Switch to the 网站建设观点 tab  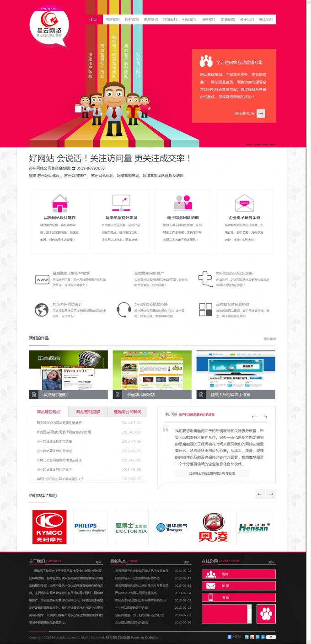[x=48, y=412]
